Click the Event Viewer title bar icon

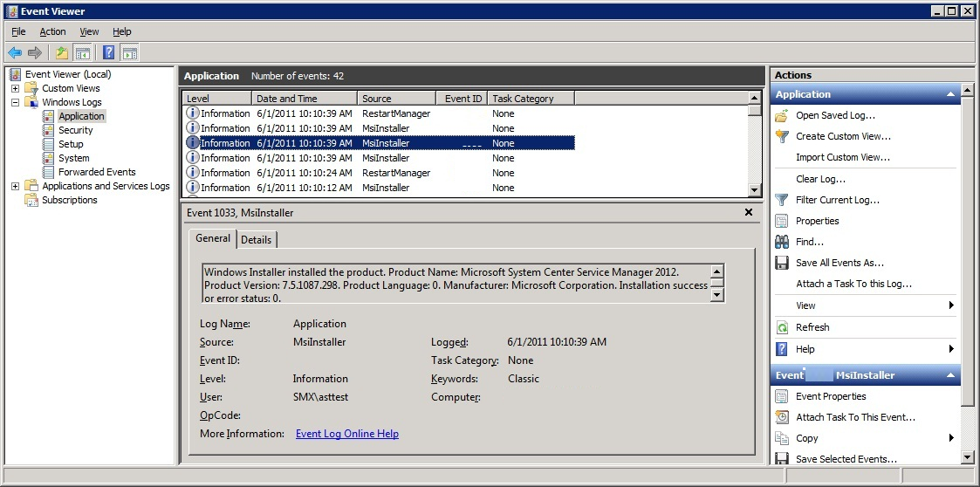click(12, 11)
